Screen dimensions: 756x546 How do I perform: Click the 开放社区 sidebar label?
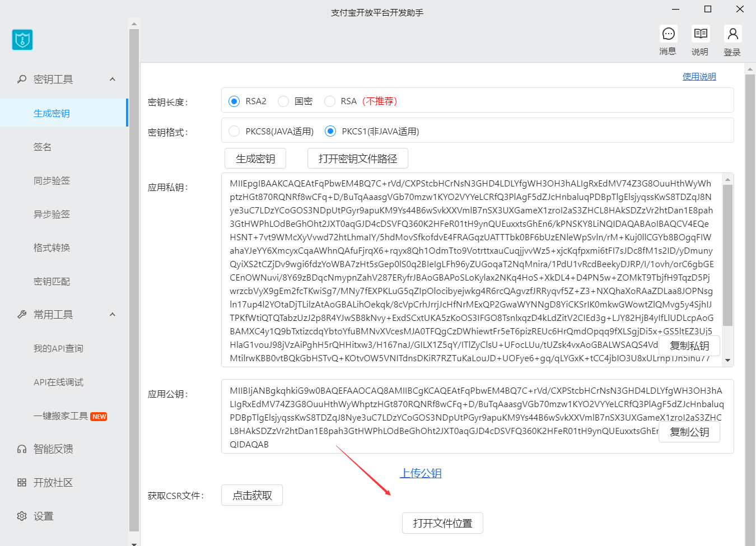[x=53, y=483]
